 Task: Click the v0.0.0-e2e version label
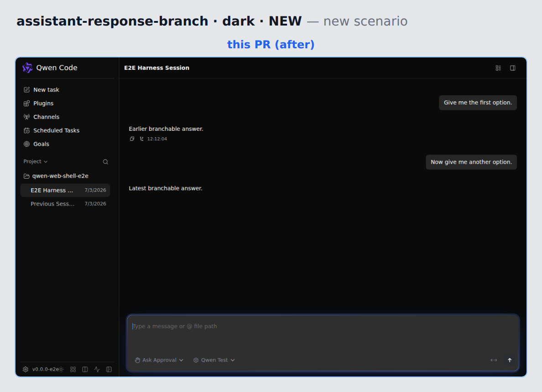(45, 369)
